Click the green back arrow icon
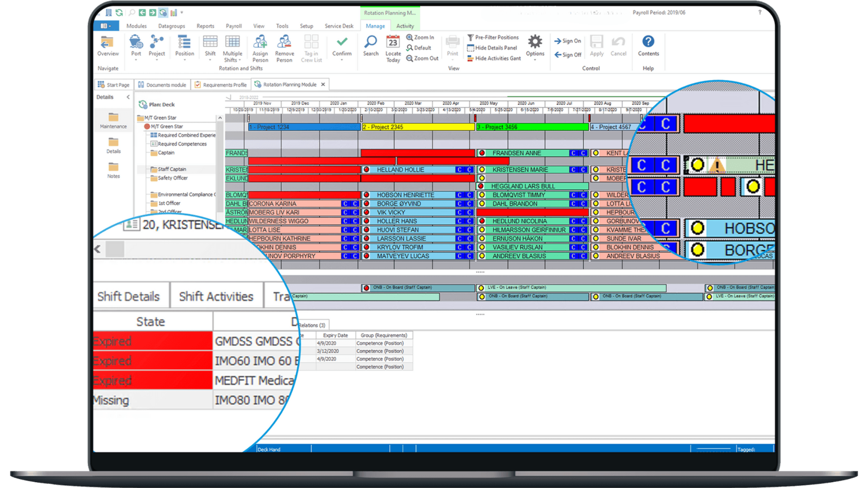 [x=142, y=13]
